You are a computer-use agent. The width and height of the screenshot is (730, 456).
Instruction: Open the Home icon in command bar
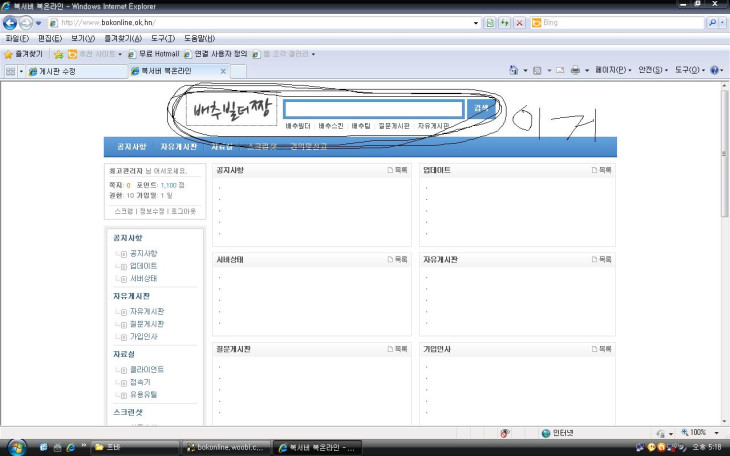[x=514, y=71]
